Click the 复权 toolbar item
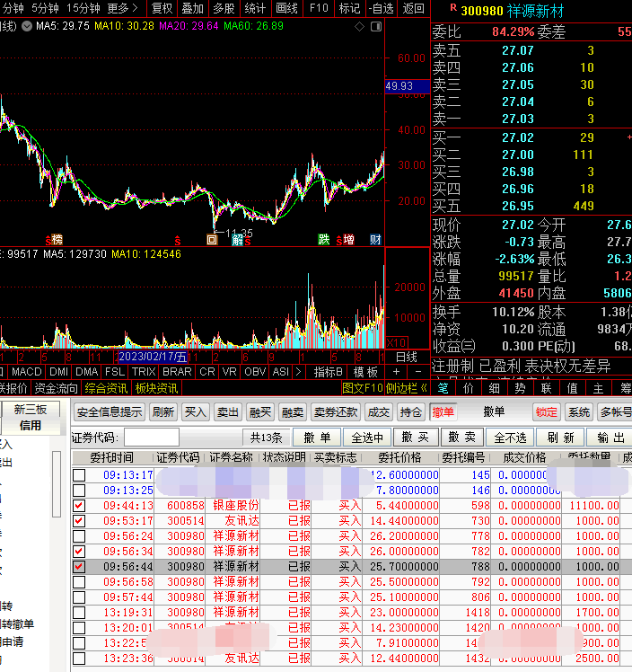This screenshot has width=632, height=672. click(162, 8)
